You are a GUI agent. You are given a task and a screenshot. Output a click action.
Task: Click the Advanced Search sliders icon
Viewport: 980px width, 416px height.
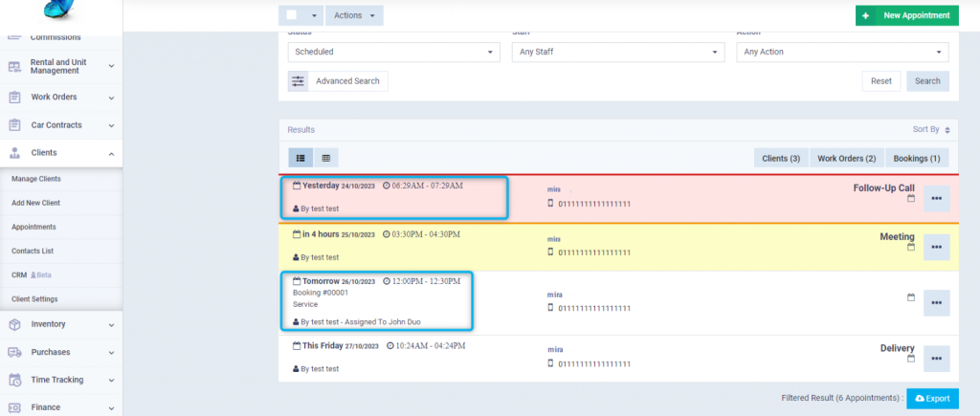299,81
